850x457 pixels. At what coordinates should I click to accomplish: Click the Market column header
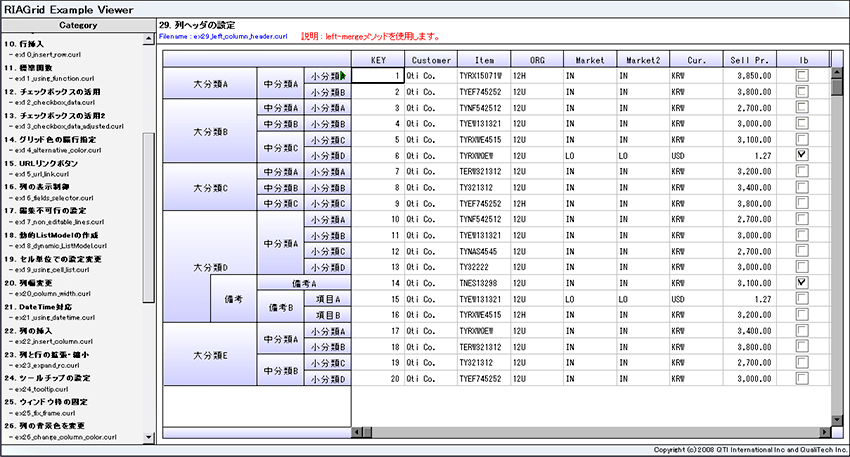coord(590,59)
